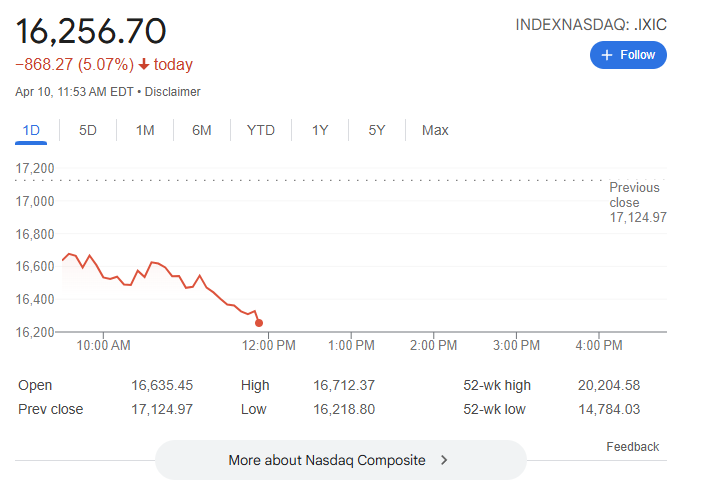Show the 1M chart range
Image resolution: width=712 pixels, height=495 pixels.
145,130
